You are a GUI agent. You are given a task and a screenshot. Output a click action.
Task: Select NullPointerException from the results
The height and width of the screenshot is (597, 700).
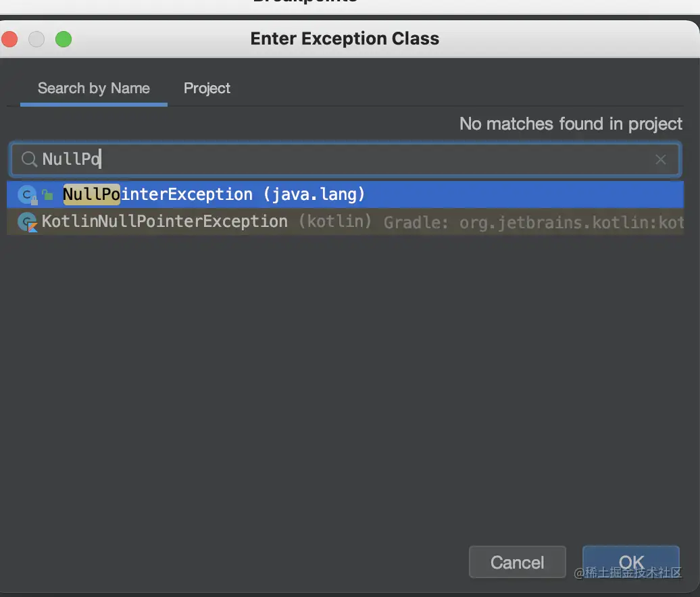pyautogui.click(x=157, y=195)
